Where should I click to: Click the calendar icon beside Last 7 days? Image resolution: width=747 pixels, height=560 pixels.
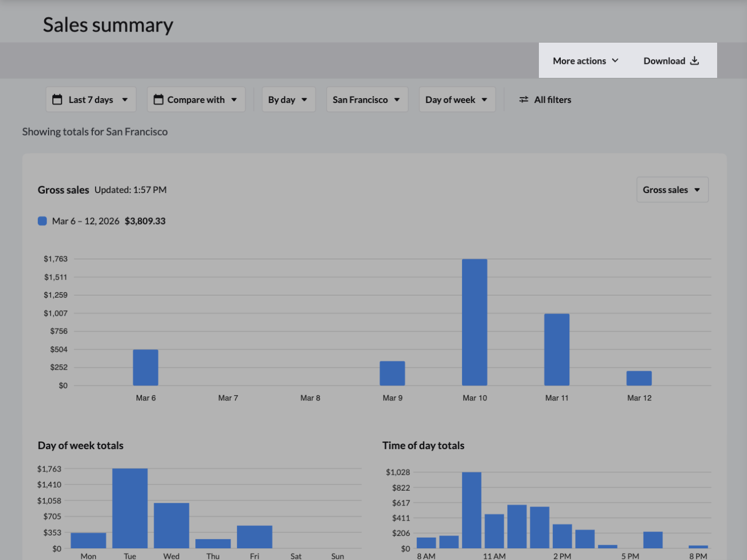tap(57, 100)
